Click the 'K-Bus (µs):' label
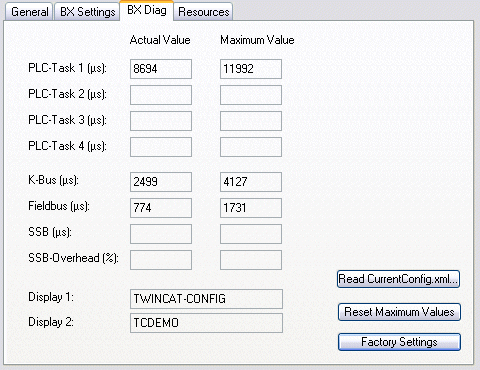The height and width of the screenshot is (370, 480). 53,180
